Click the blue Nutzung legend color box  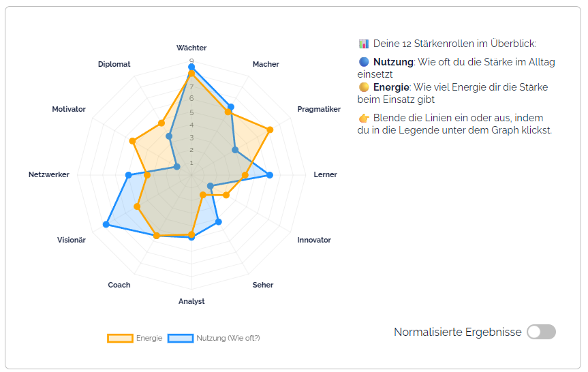click(181, 338)
